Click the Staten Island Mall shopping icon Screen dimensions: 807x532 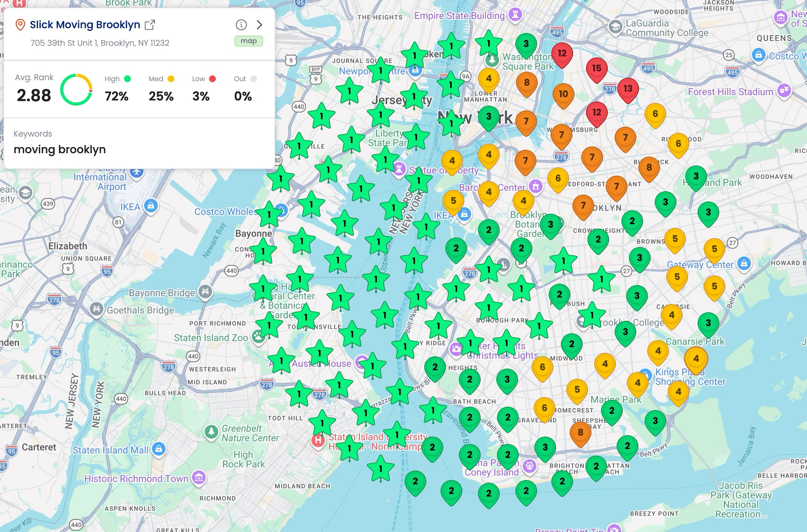pos(159,449)
